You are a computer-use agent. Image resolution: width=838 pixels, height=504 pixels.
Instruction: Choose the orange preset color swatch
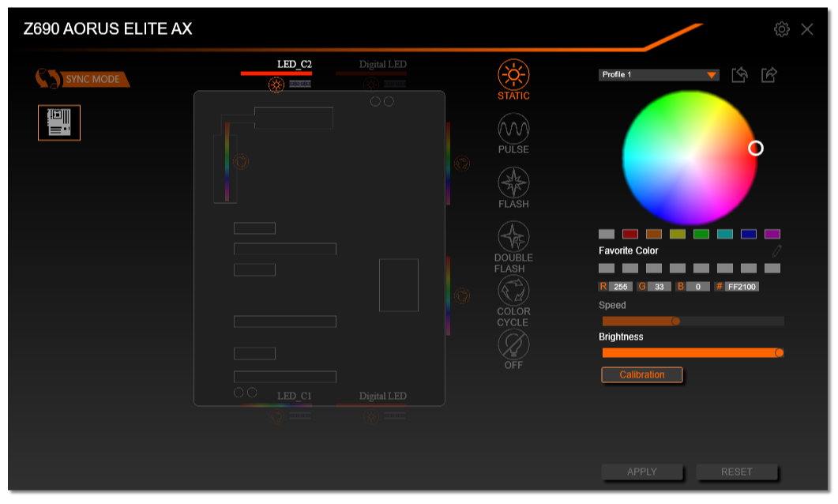click(654, 234)
